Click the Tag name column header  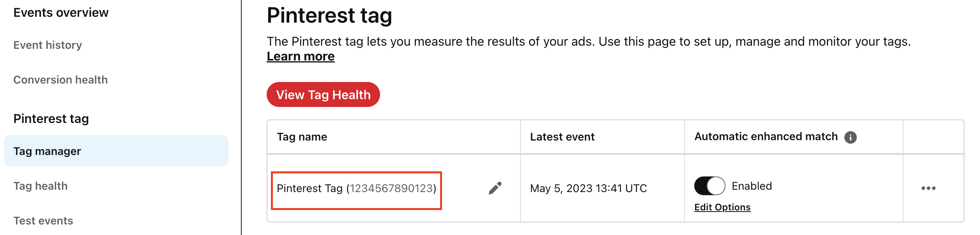click(302, 137)
